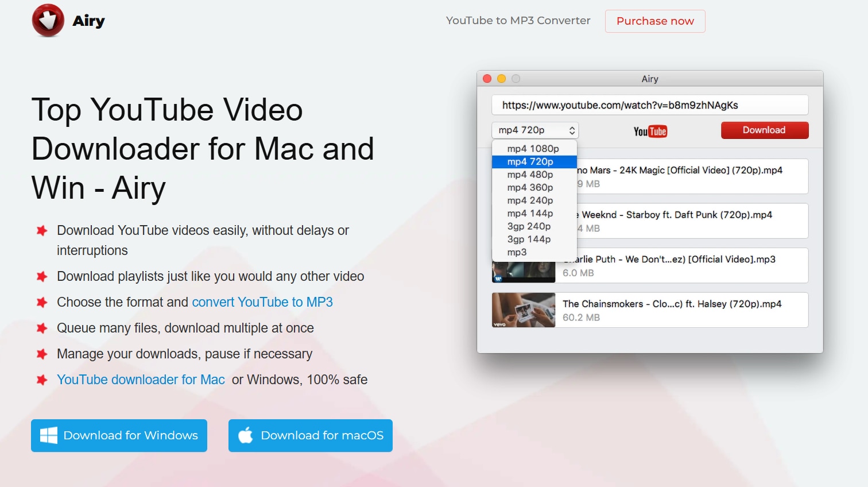This screenshot has width=868, height=487.
Task: Click the Windows logo icon on download button
Action: pyautogui.click(x=49, y=435)
